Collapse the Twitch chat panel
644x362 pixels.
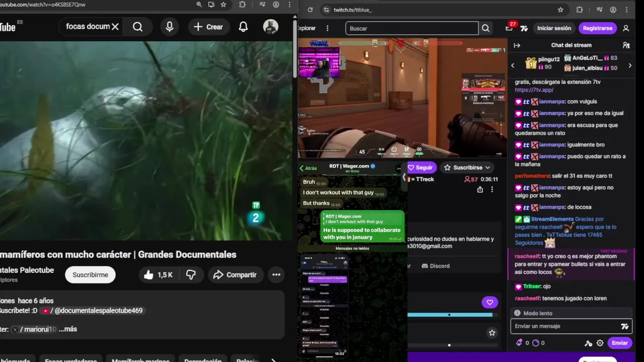[x=517, y=45]
